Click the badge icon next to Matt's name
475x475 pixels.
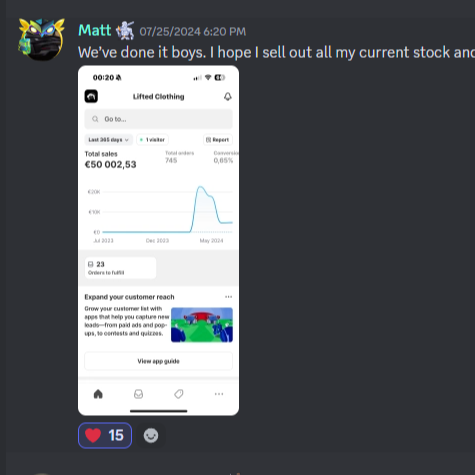point(125,30)
